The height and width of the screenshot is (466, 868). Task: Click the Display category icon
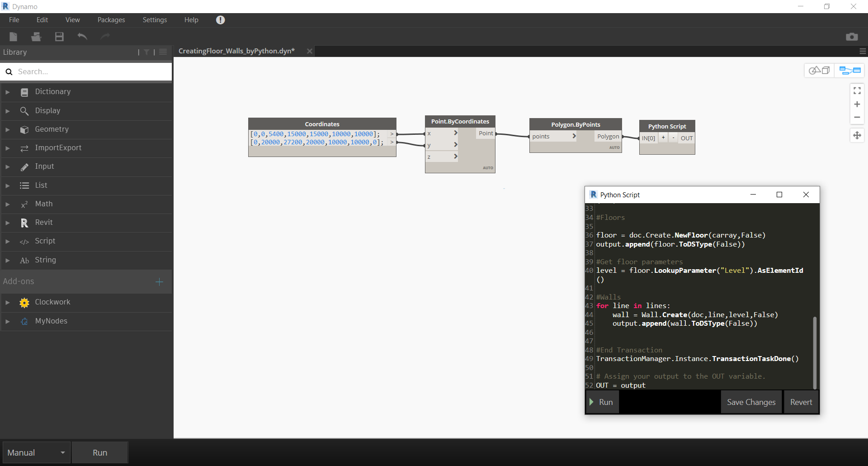click(x=24, y=111)
